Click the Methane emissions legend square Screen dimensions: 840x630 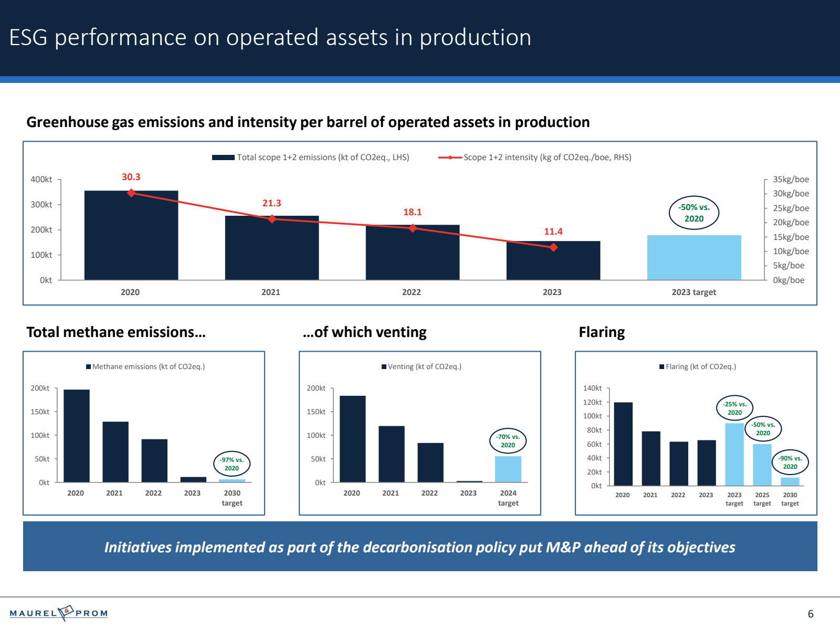[x=89, y=367]
